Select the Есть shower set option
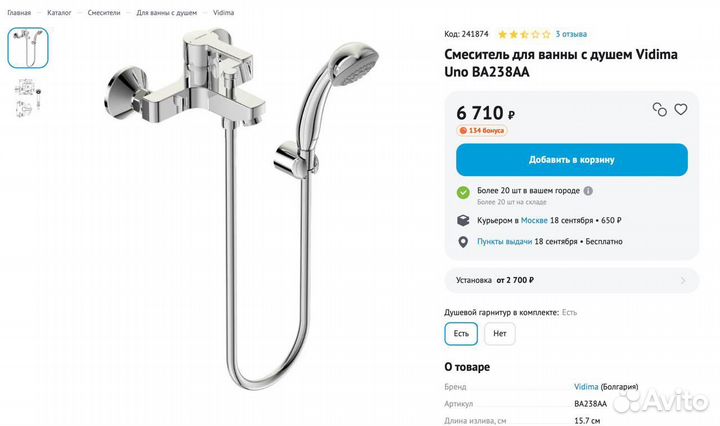The image size is (720, 426). coord(461,334)
